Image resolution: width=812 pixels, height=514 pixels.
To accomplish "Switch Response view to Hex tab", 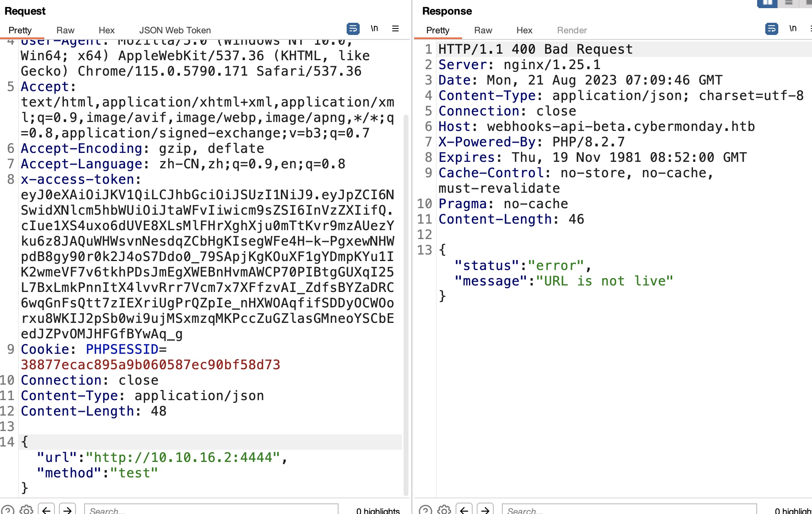I will [524, 30].
